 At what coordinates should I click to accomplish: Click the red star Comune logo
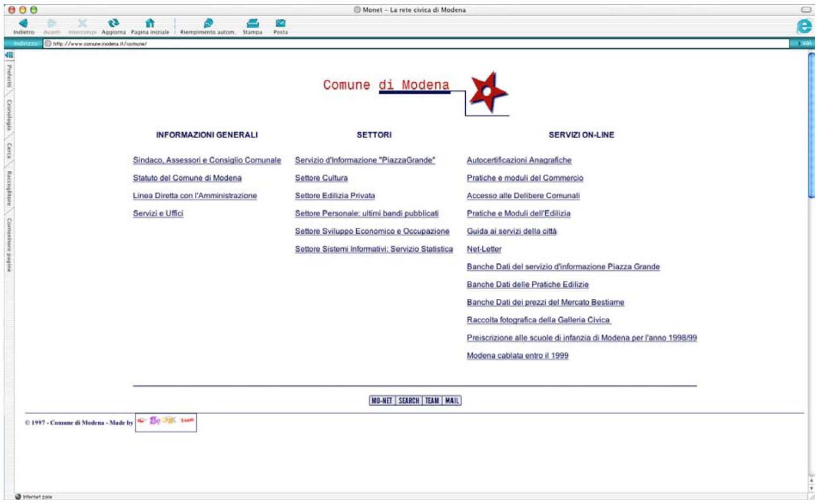487,92
